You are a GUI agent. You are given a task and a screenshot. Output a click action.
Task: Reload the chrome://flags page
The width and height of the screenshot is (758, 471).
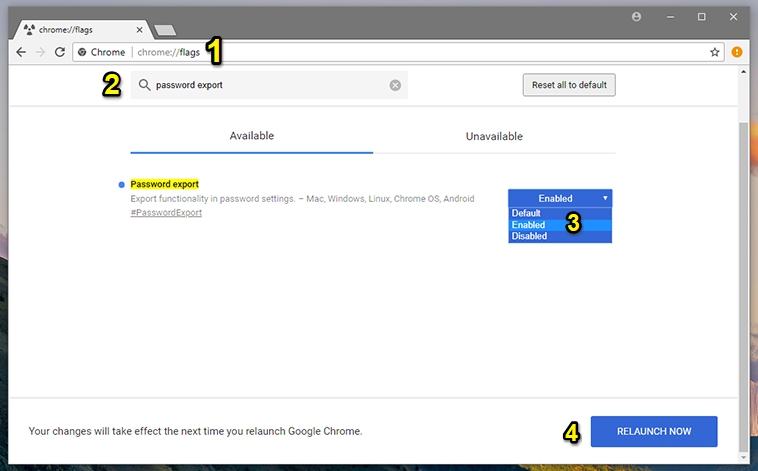pyautogui.click(x=59, y=52)
